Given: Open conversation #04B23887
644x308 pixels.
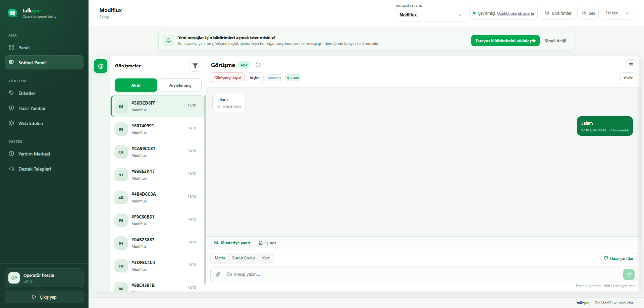Looking at the screenshot, I should [157, 243].
